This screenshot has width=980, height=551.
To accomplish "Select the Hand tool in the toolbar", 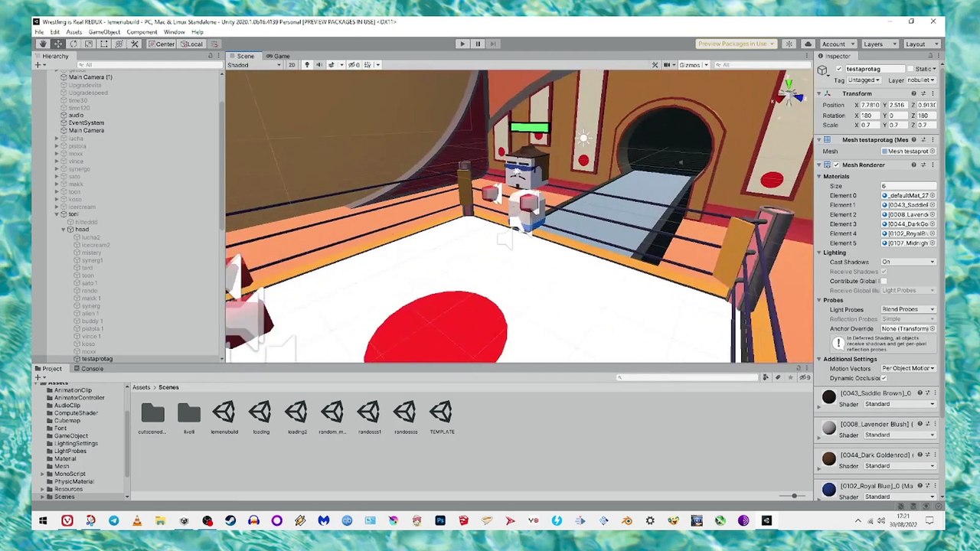I will pyautogui.click(x=42, y=44).
